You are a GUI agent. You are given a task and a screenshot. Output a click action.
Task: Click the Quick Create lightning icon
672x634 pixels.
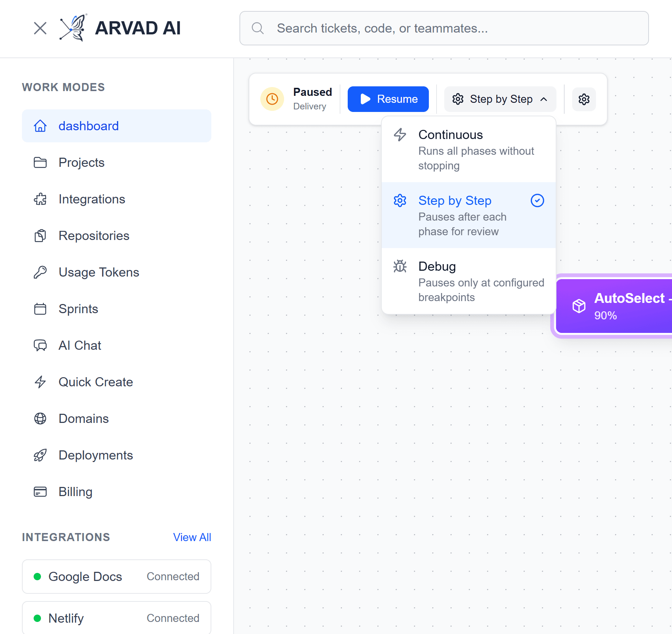(40, 382)
